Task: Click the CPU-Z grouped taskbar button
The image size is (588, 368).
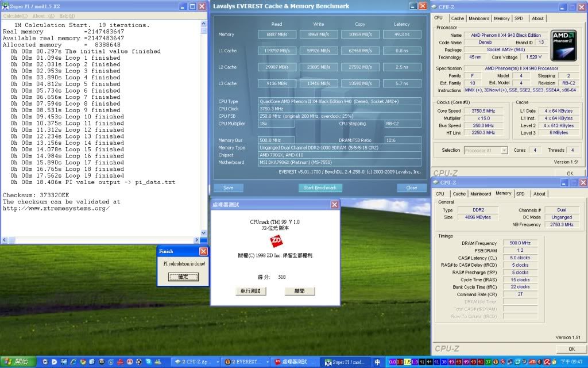Action: pyautogui.click(x=195, y=362)
